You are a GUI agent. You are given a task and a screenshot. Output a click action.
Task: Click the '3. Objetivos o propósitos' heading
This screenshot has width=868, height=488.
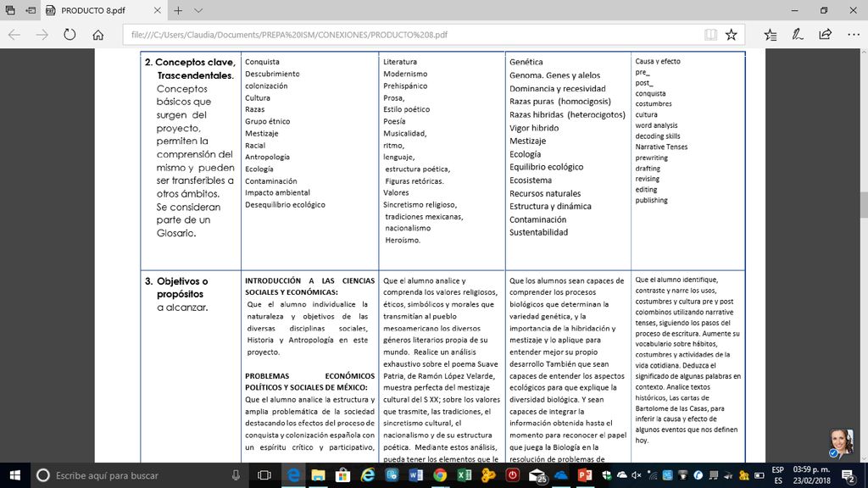(x=176, y=288)
